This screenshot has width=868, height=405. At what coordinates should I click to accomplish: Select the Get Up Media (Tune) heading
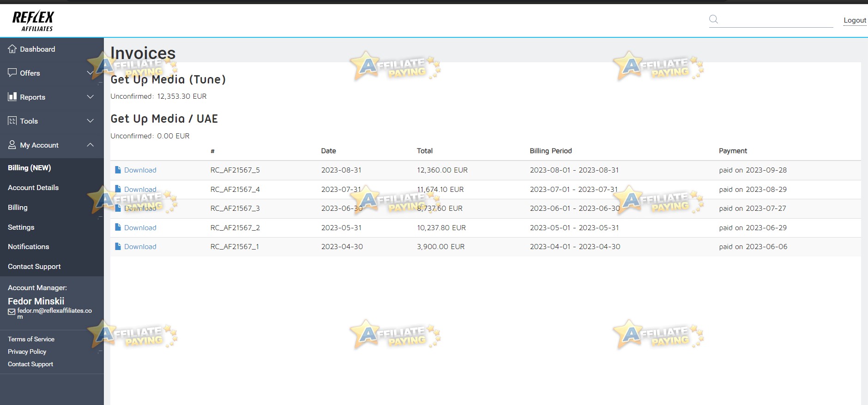click(x=168, y=79)
